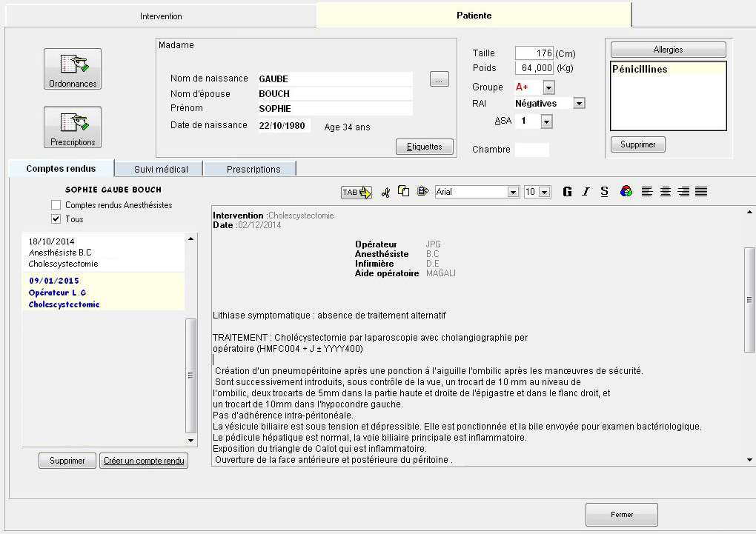The height and width of the screenshot is (534, 756).
Task: Open the text color picker
Action: (626, 192)
